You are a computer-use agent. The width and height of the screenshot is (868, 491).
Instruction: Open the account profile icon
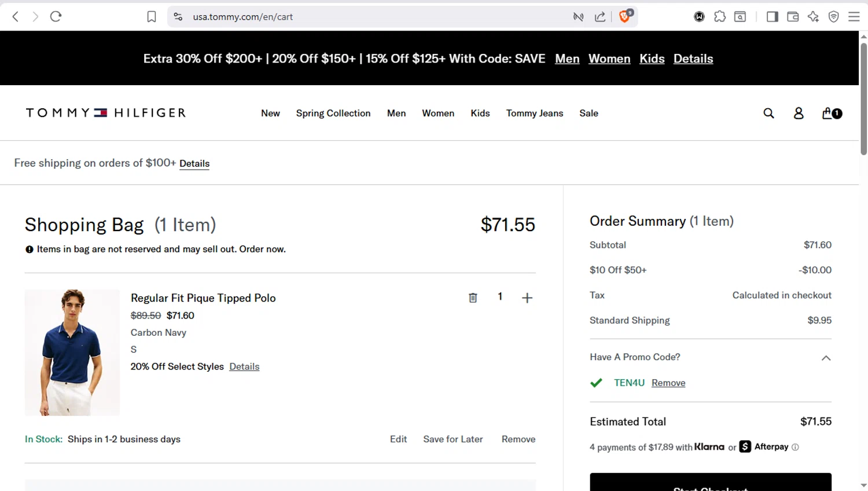tap(799, 113)
